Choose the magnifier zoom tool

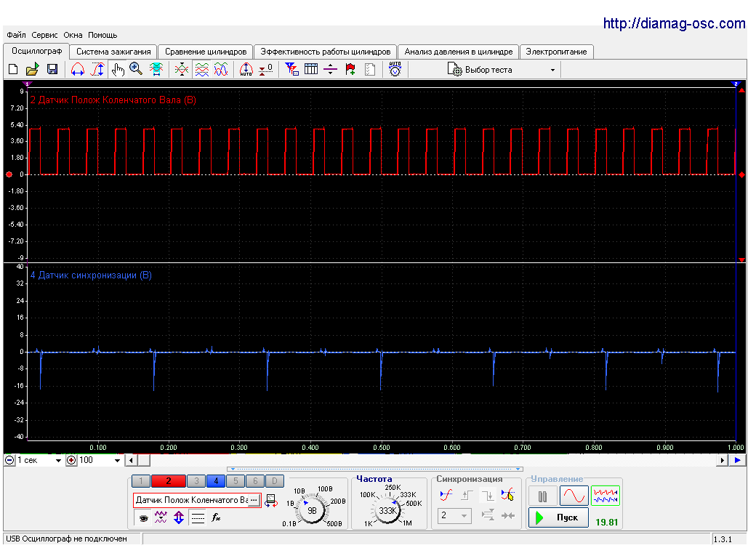click(x=136, y=70)
